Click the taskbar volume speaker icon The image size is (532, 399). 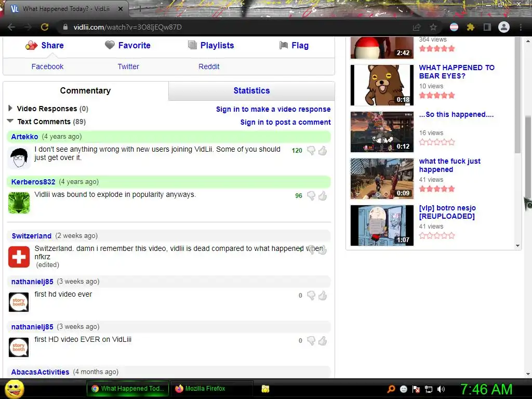tap(441, 389)
